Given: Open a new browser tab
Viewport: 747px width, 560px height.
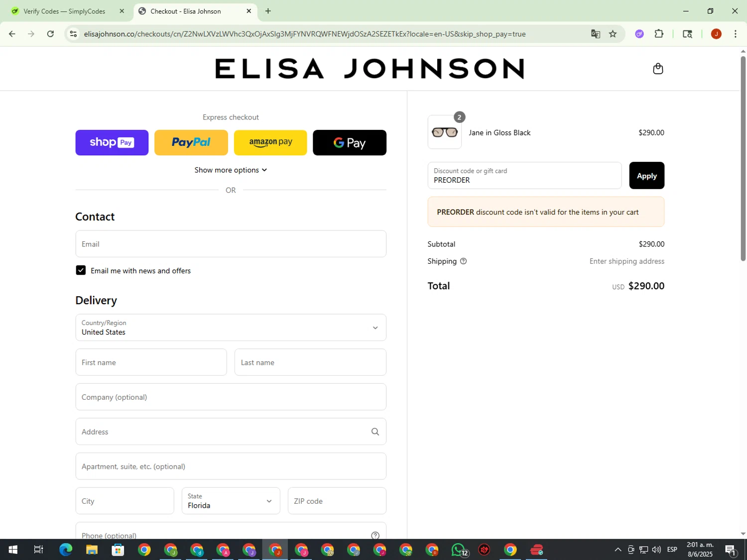Looking at the screenshot, I should (268, 11).
